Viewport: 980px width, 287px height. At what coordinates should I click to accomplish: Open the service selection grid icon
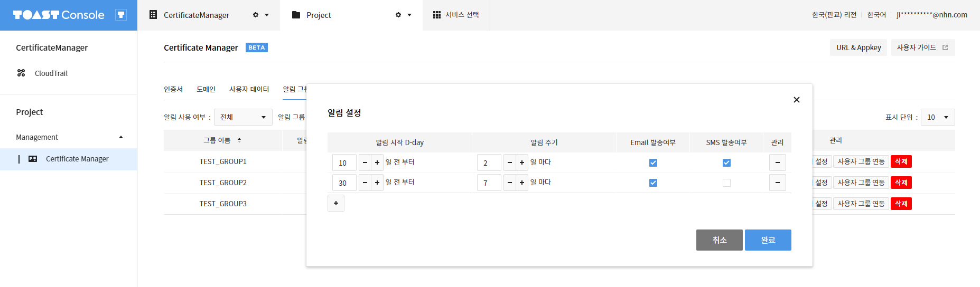(x=437, y=15)
